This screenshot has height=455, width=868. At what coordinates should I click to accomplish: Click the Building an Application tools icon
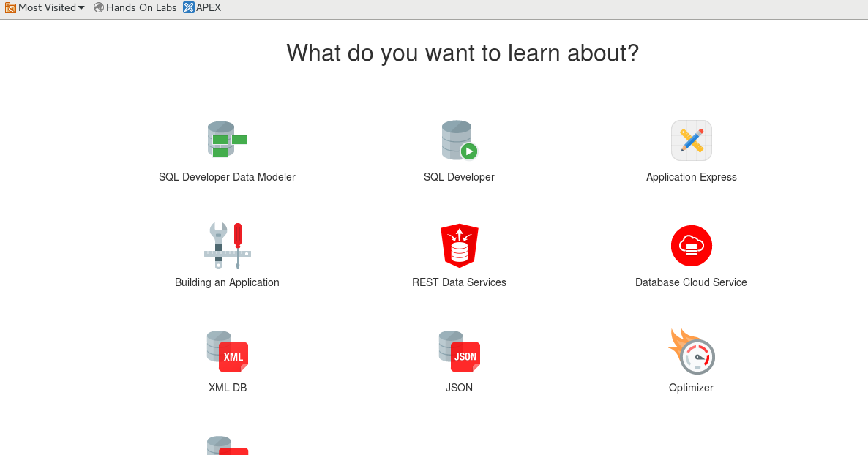[x=227, y=245]
